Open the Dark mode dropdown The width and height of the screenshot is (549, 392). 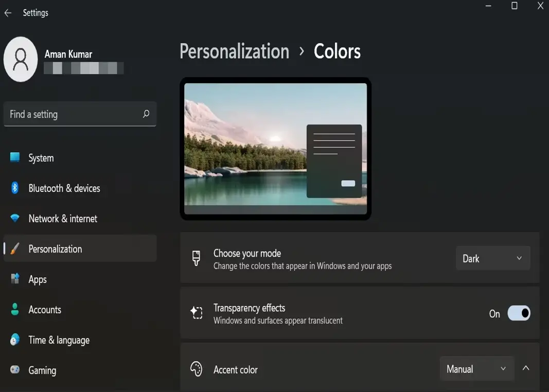click(x=493, y=258)
